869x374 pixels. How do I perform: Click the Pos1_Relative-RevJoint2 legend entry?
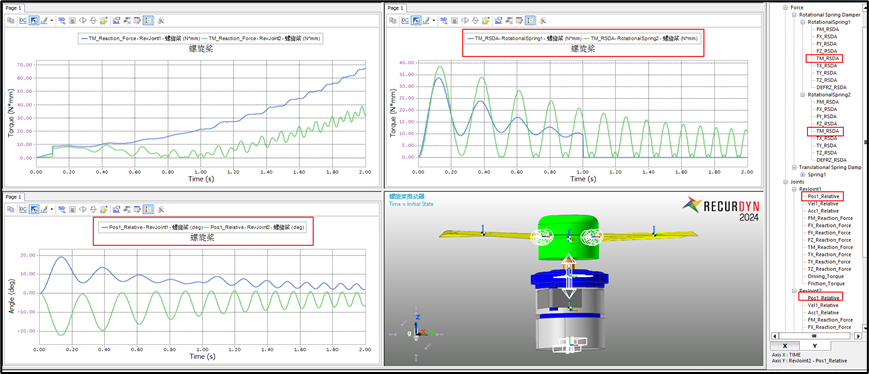[254, 227]
